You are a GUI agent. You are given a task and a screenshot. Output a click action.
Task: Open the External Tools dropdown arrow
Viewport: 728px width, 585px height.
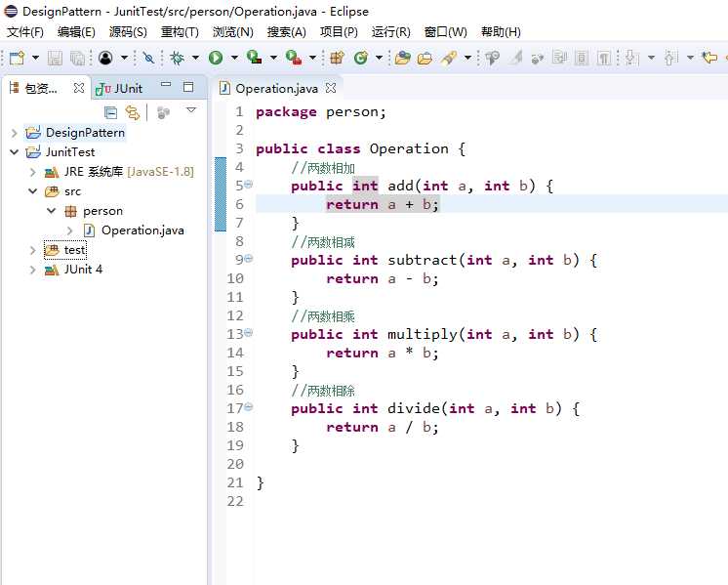tap(312, 58)
